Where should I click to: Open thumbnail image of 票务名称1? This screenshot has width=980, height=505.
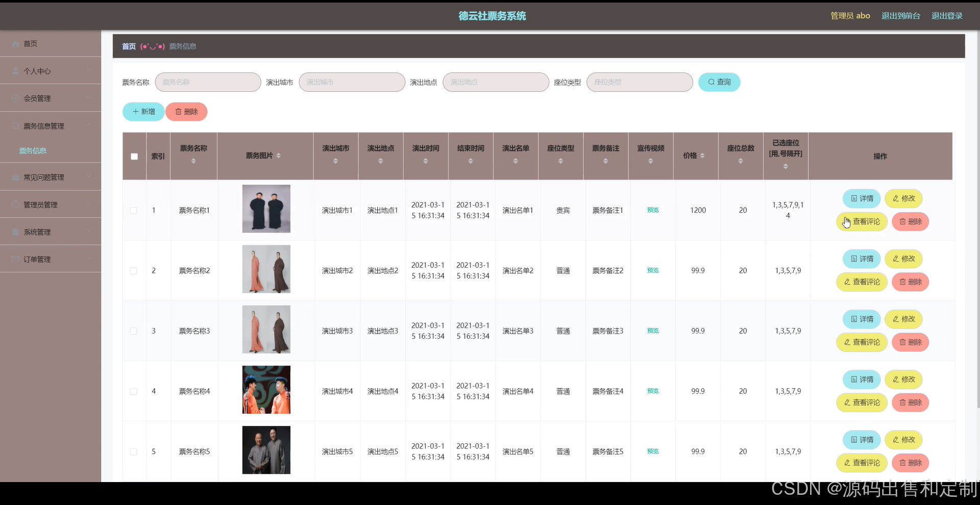pyautogui.click(x=266, y=209)
